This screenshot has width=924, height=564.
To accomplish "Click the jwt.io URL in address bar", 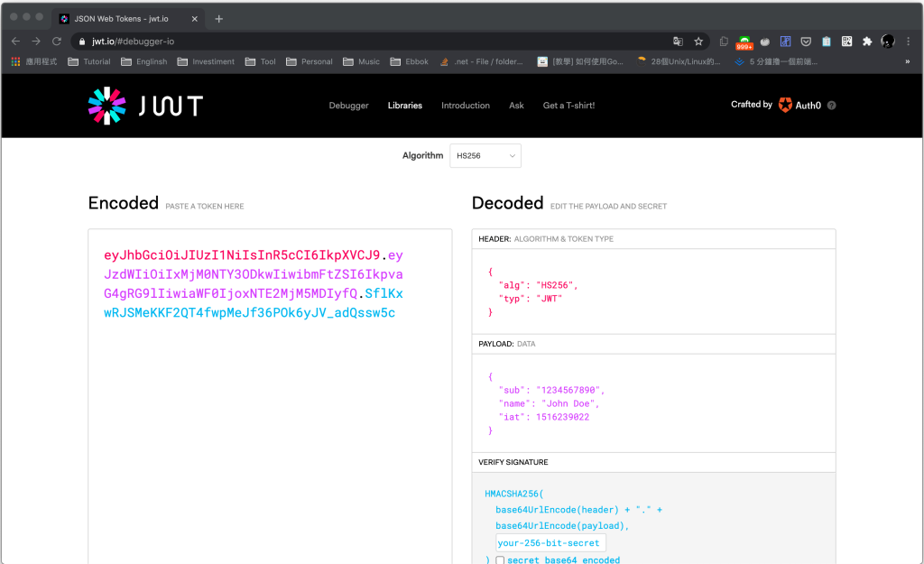I will [133, 42].
